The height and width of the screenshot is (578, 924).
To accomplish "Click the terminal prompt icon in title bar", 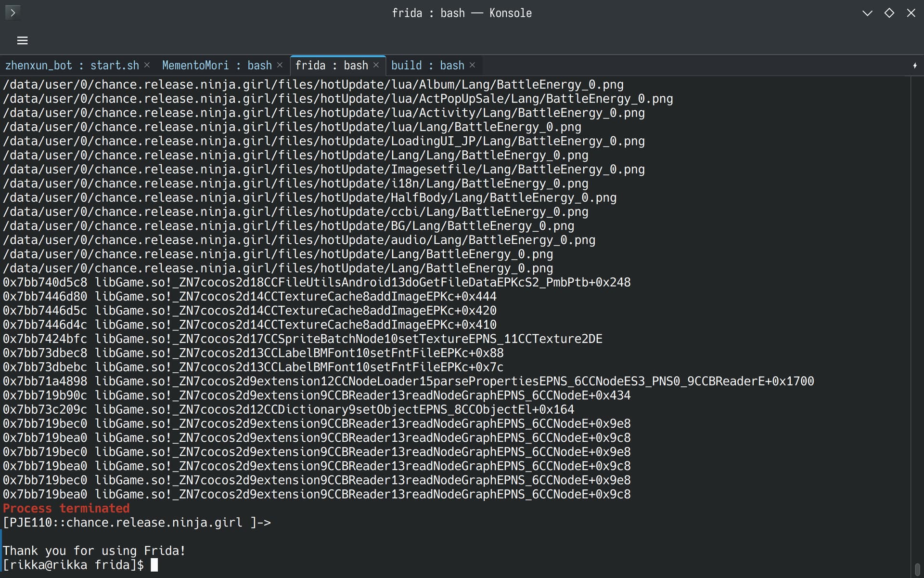I will tap(13, 13).
